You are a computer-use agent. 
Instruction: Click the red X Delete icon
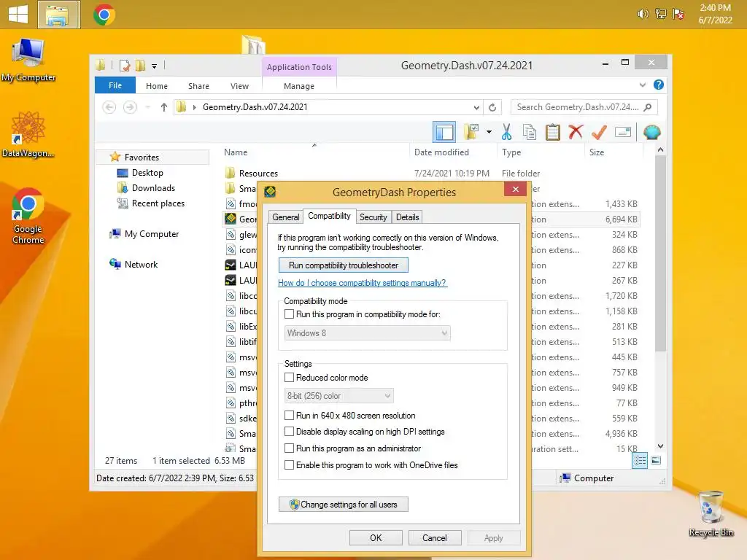(x=576, y=132)
